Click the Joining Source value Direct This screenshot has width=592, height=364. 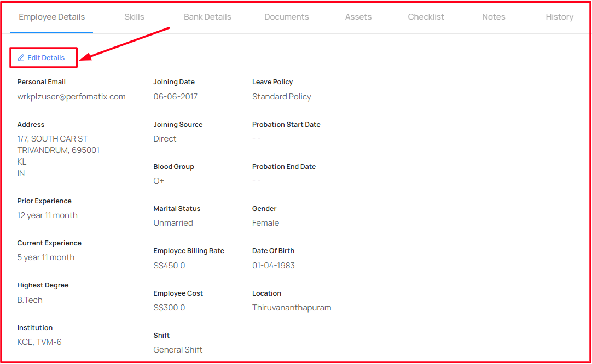pos(165,139)
